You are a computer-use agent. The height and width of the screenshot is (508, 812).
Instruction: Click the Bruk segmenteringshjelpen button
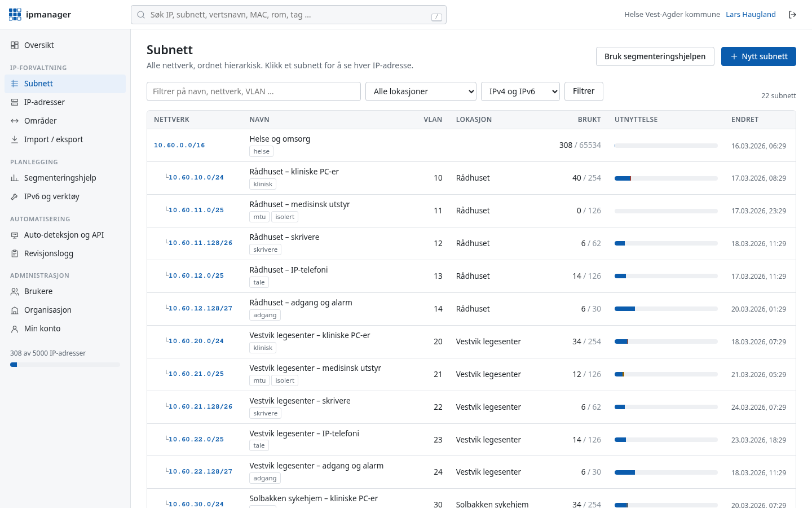click(x=655, y=56)
